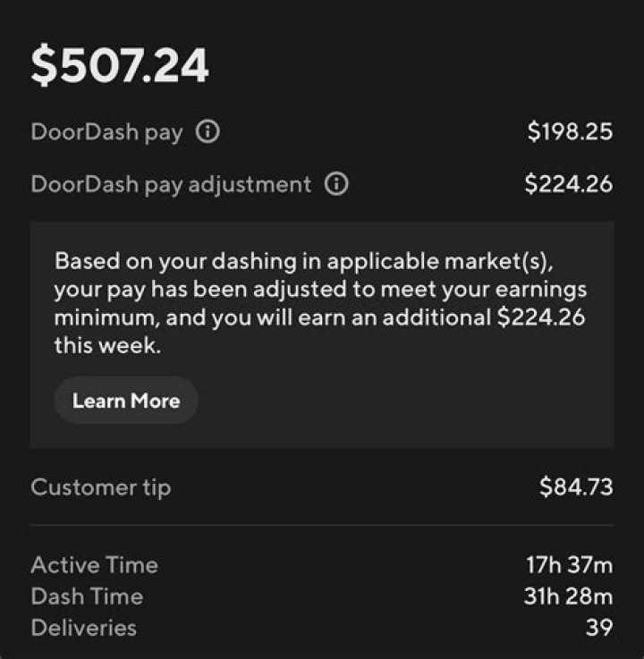Click the divider line below Customer tip
644x659 pixels.
coord(322,526)
